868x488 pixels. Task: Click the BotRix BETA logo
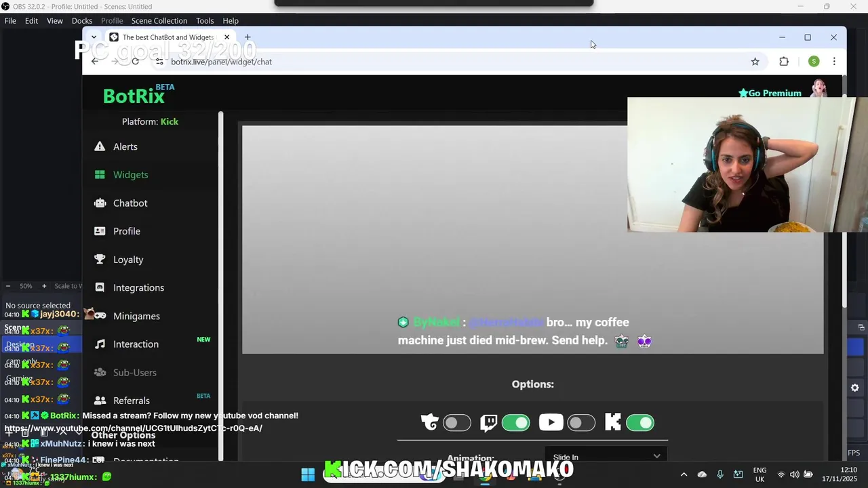(138, 95)
